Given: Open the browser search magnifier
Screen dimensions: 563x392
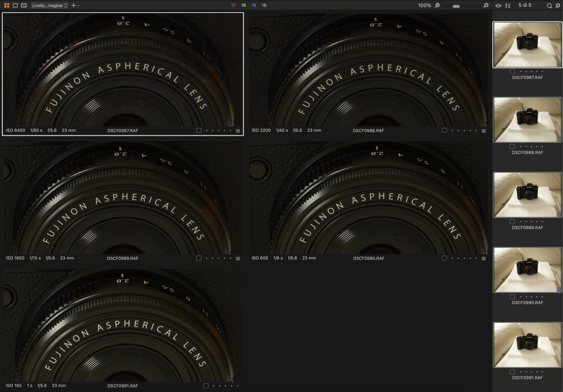Looking at the screenshot, I should tap(549, 6).
